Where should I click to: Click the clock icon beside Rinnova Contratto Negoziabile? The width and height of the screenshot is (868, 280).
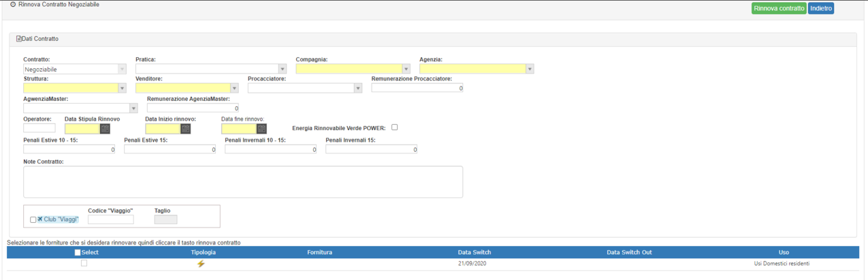click(x=13, y=4)
